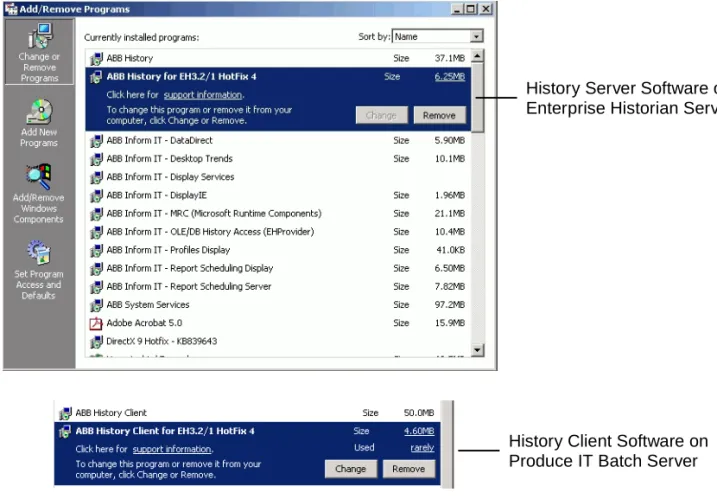
Task: Open the Sort by Name dropdown
Action: tap(438, 37)
